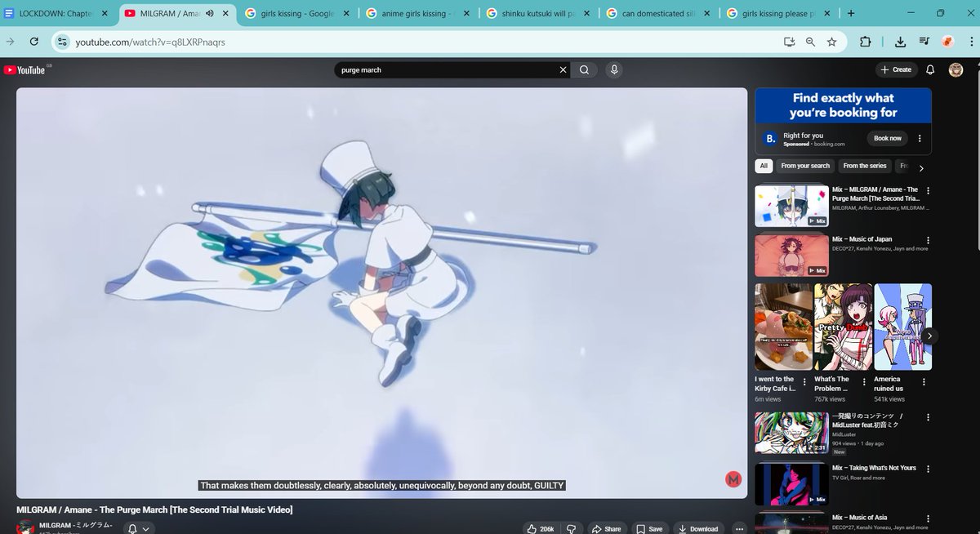
Task: Open options for 'What's The Problem' short
Action: pyautogui.click(x=866, y=381)
